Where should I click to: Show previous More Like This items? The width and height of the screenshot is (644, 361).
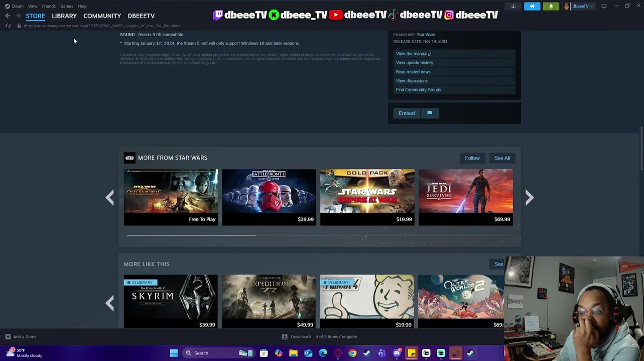(x=109, y=303)
